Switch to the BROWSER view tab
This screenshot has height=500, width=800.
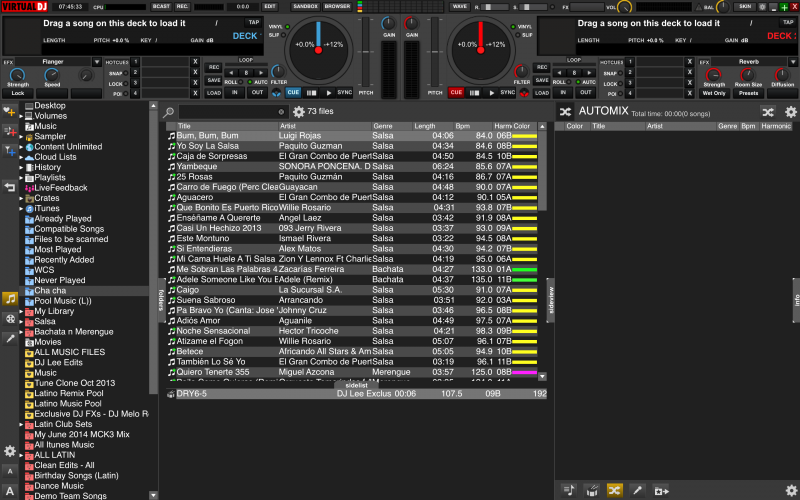pos(337,7)
